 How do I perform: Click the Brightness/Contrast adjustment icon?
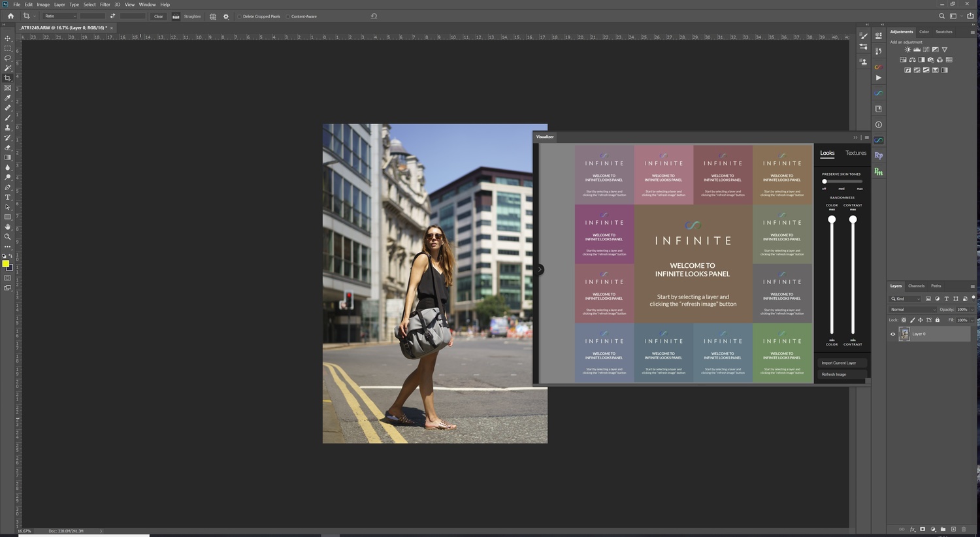(907, 50)
